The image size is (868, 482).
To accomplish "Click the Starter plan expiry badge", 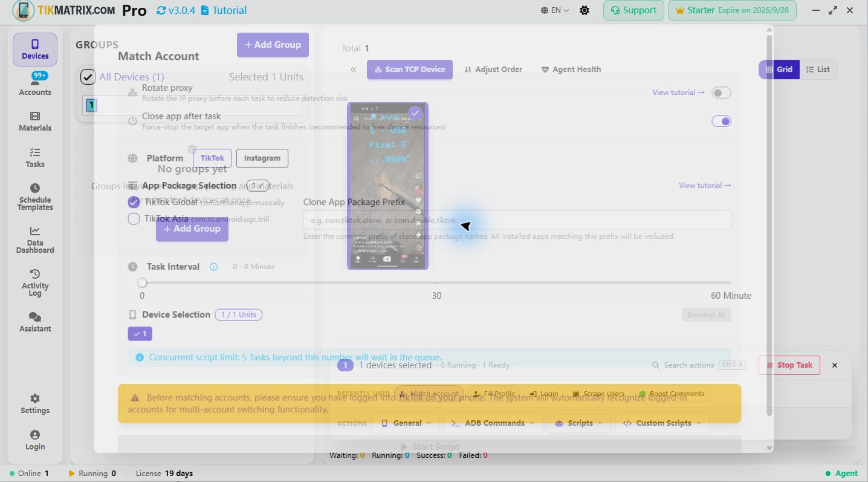I will (x=732, y=10).
